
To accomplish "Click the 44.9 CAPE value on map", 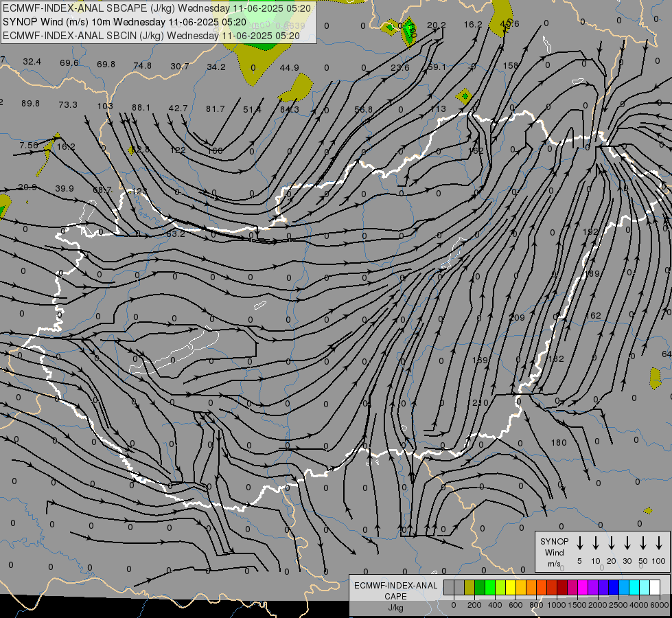I will 289,68.
